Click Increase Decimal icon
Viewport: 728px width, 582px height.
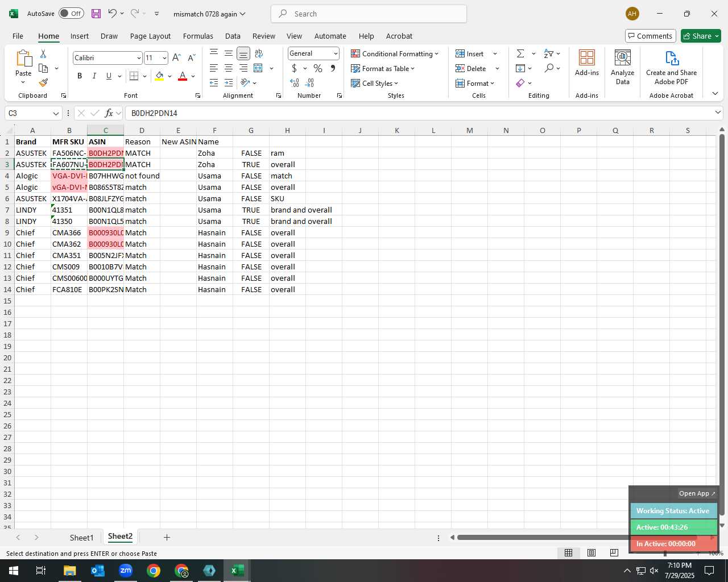coord(295,83)
